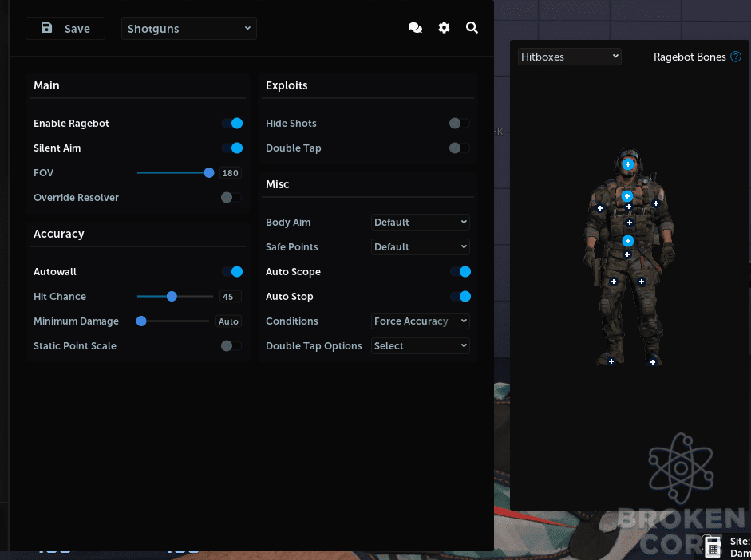Select the stomach hitbox point midway between chest and pelvis

[630, 223]
